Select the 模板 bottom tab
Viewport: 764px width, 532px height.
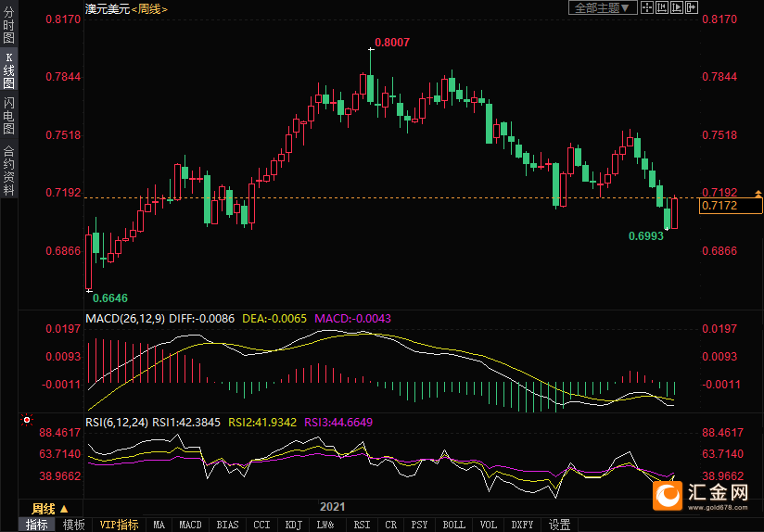[74, 525]
